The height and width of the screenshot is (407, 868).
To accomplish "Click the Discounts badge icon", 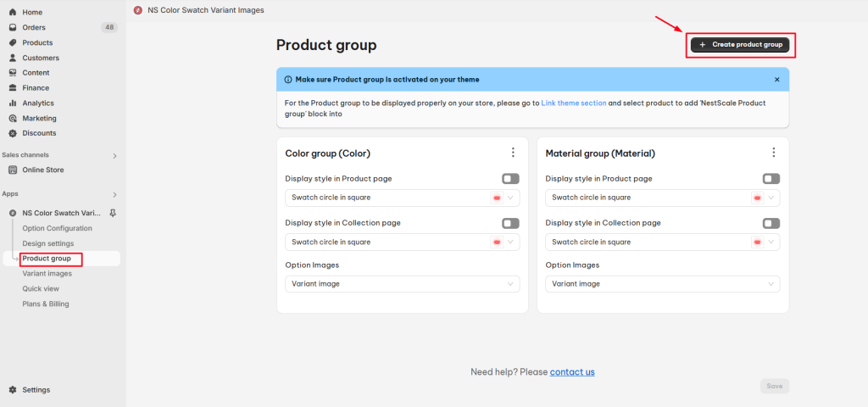I will coord(13,133).
